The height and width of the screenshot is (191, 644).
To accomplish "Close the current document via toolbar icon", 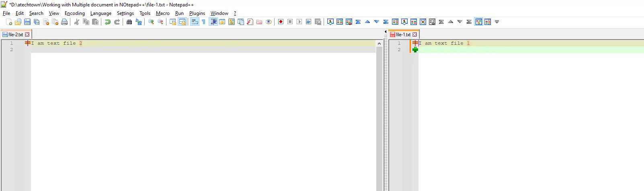I will 46,22.
